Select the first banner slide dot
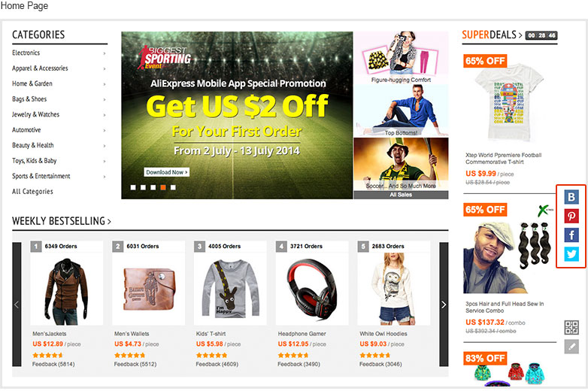 point(133,187)
